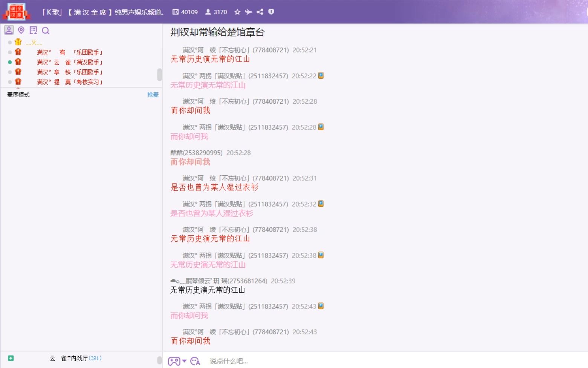The image size is (588, 368).
Task: Click the heading 荆钗却常输给楚馆章台
Action: pos(217,32)
